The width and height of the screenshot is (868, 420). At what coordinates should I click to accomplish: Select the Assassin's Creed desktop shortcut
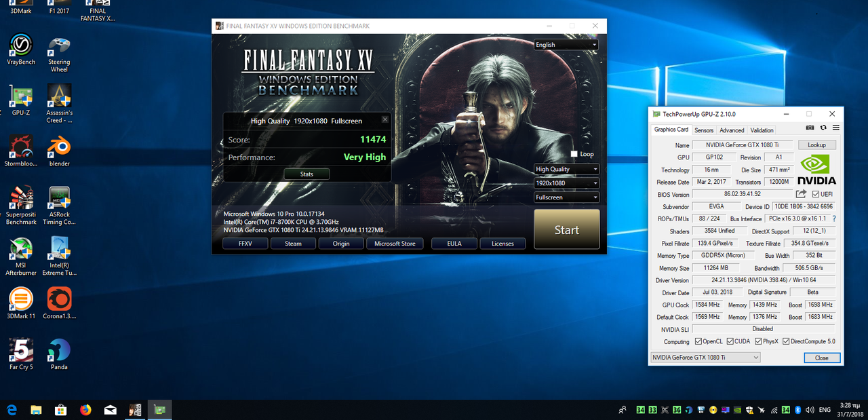coord(59,104)
